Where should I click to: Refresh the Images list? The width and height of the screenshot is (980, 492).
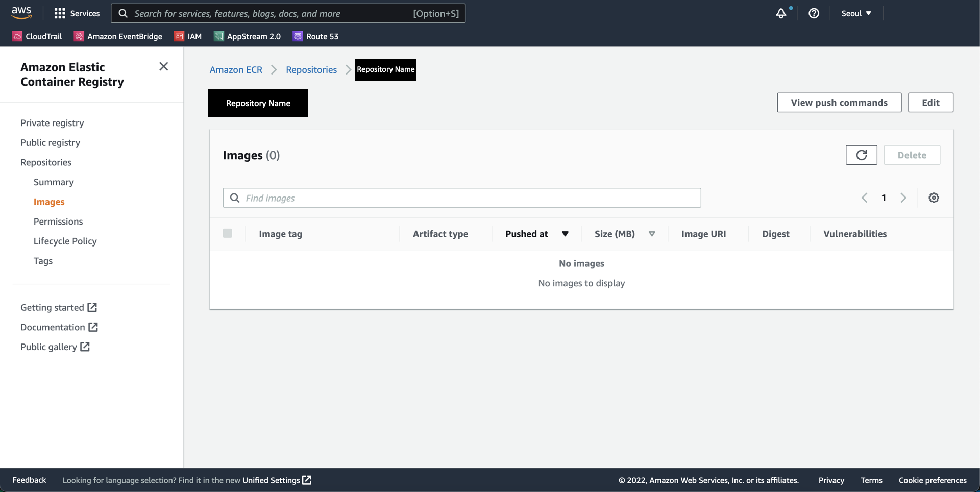tap(861, 155)
